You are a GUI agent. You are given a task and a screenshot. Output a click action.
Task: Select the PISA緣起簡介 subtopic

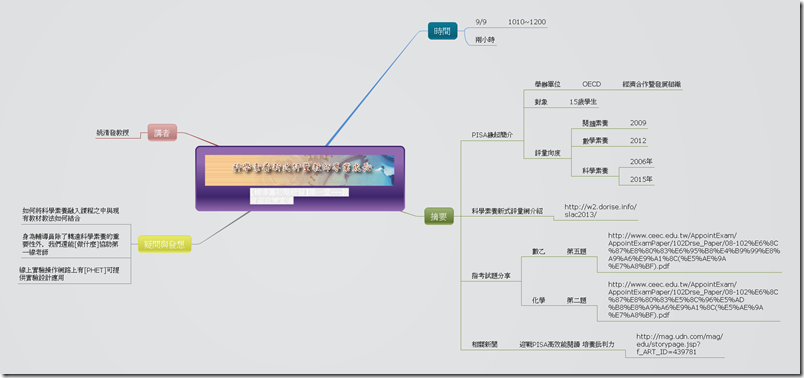coord(492,134)
